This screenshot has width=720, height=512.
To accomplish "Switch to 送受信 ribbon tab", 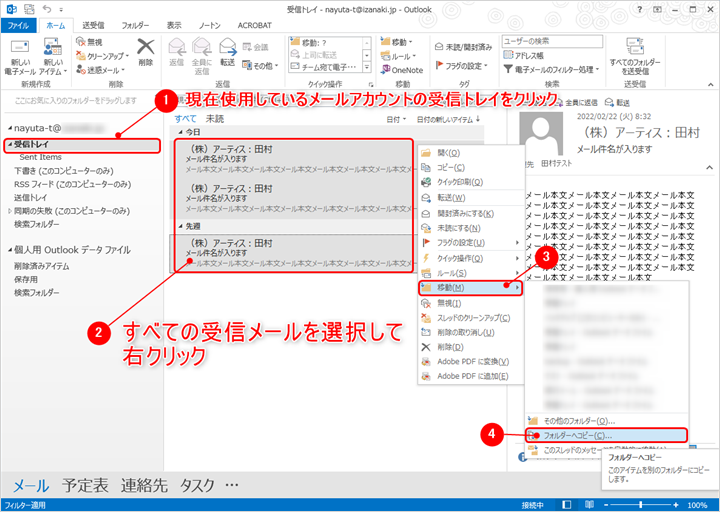I will [93, 25].
